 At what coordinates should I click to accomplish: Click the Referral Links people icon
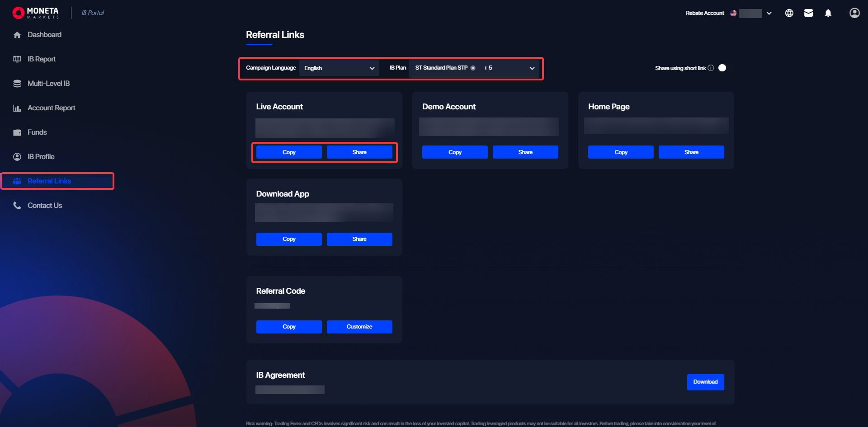pos(17,181)
